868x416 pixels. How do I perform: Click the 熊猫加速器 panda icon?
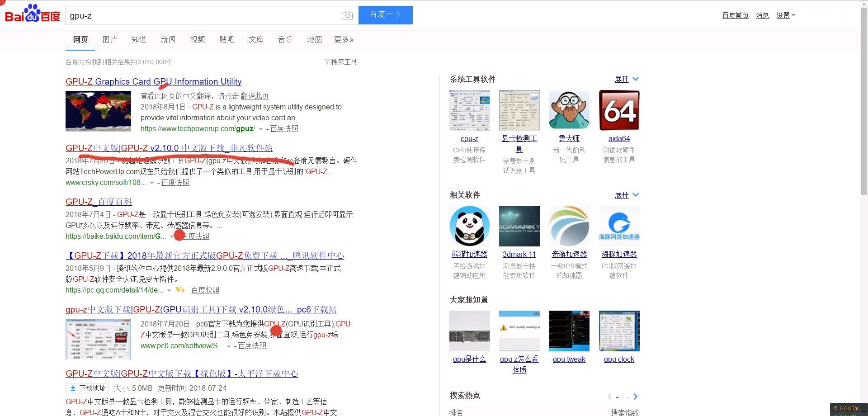click(469, 226)
